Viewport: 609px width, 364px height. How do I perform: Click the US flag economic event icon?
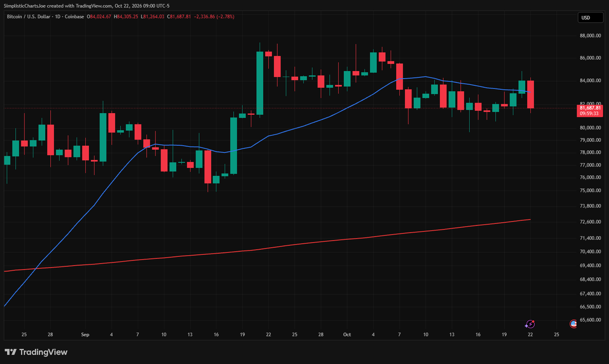(573, 324)
